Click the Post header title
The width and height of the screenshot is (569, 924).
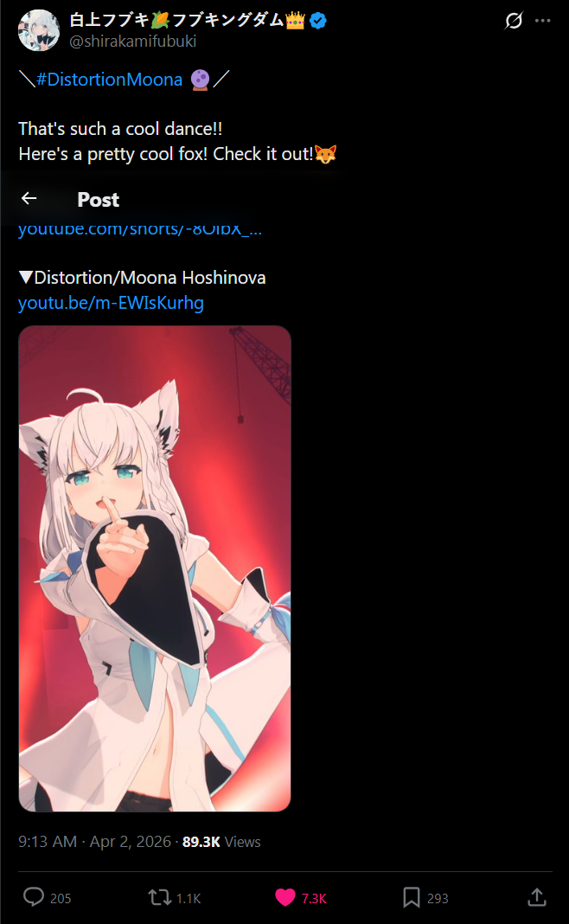[99, 200]
